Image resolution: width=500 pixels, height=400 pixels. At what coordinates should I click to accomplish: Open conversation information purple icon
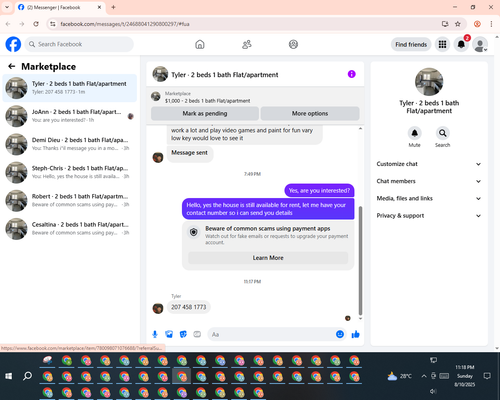(352, 74)
